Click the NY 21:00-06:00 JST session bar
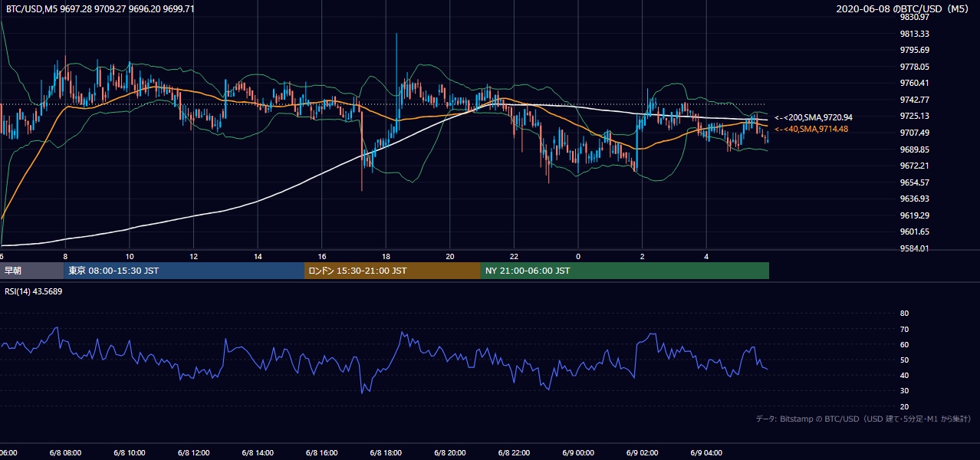Screen dimensions: 980x460 [x=625, y=271]
